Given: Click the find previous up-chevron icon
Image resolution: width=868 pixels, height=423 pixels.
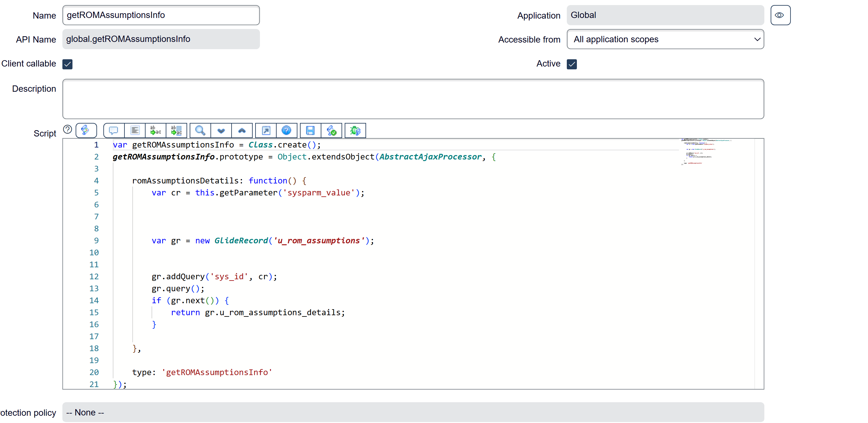Looking at the screenshot, I should [242, 130].
